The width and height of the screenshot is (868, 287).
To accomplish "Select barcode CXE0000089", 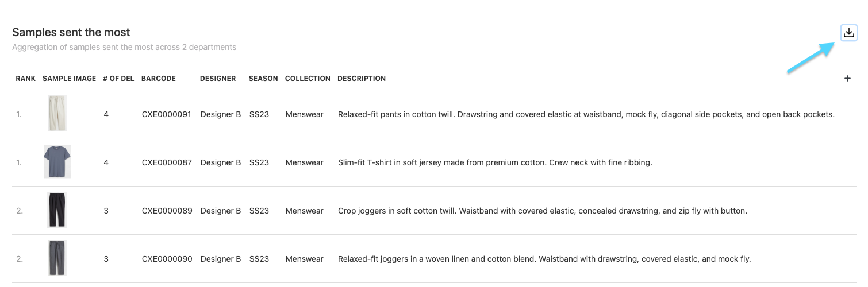I will click(167, 211).
